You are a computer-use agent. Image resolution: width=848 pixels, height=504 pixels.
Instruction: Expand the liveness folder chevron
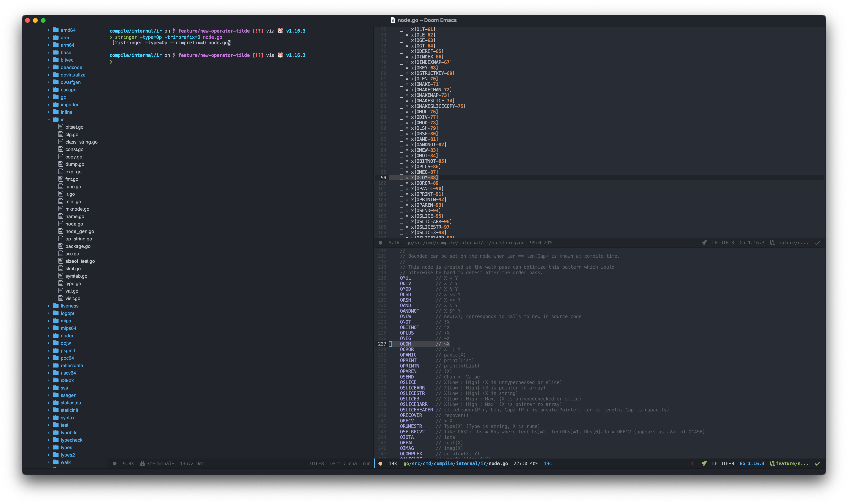[49, 306]
